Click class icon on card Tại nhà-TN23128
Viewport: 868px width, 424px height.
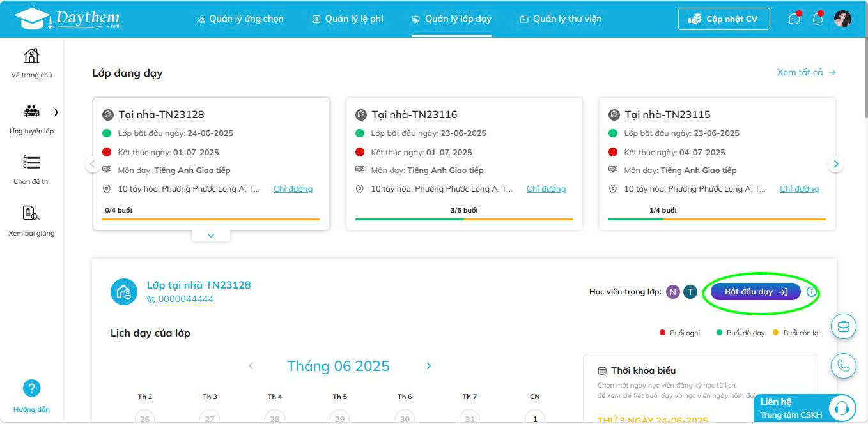pos(108,115)
